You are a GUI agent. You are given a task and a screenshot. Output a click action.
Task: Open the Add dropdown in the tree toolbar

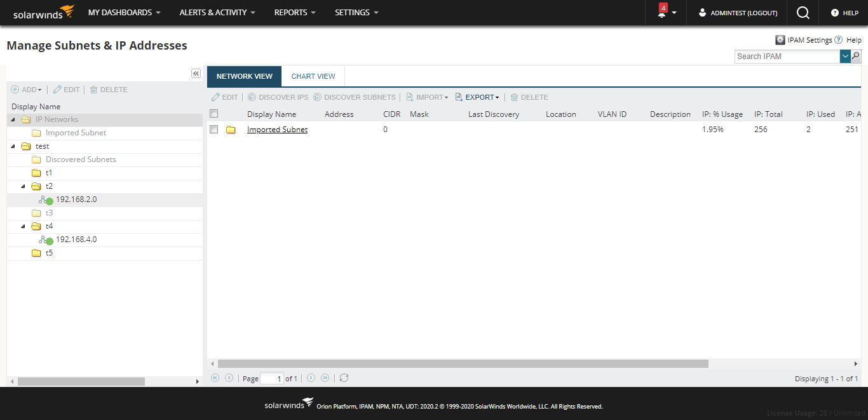pos(26,90)
